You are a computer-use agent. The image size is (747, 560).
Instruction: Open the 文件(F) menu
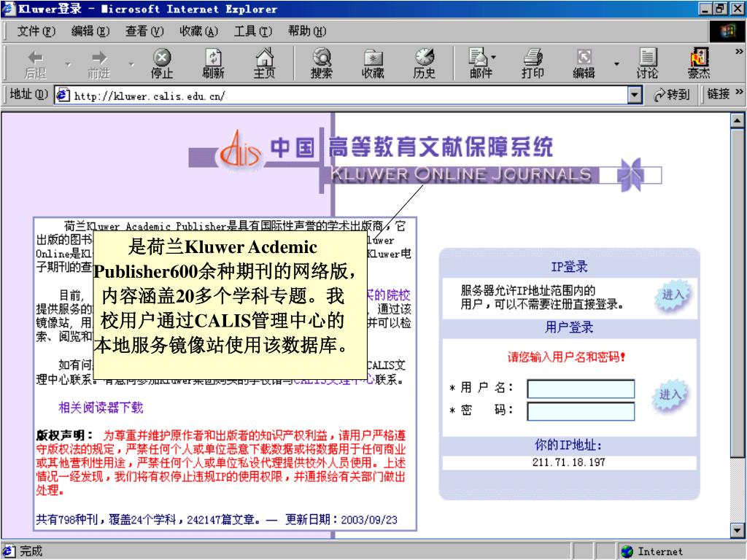[x=36, y=31]
